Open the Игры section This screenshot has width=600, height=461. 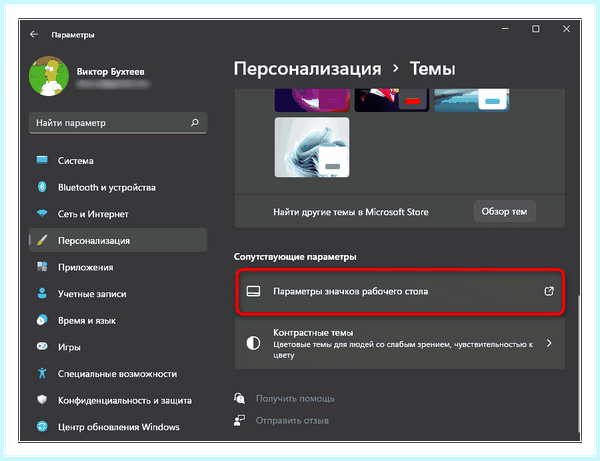118,347
